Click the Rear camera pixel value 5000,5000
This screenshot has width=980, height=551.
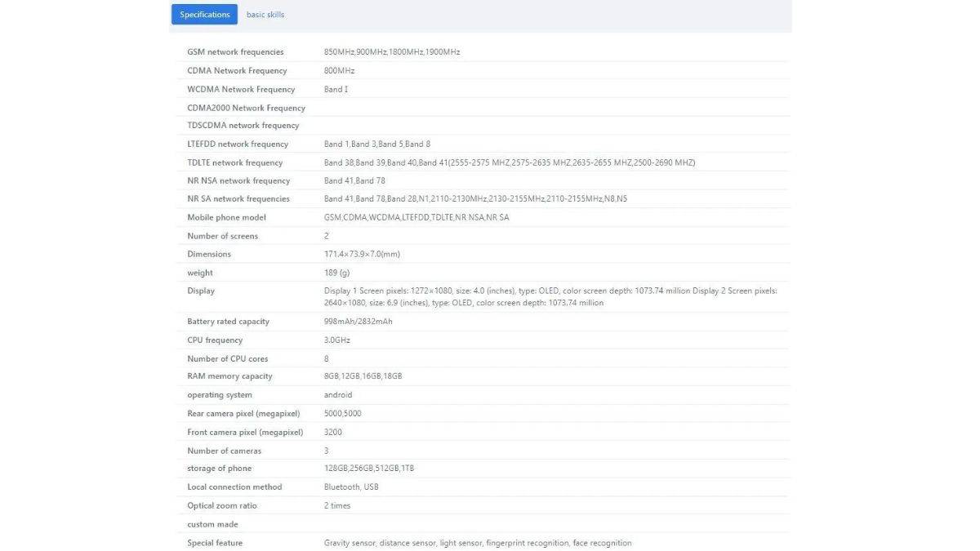coord(342,414)
